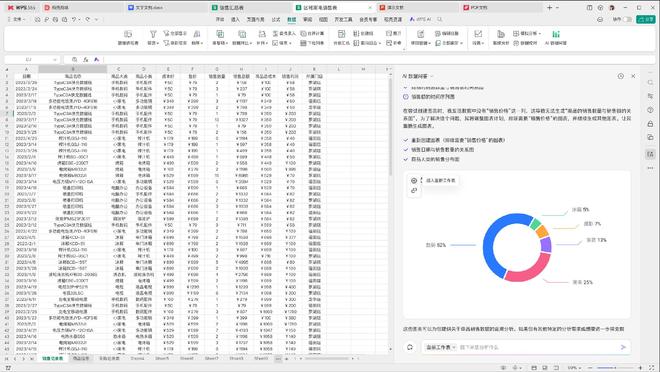Open AI data Q&A from the ribbon
The image size is (660, 372).
(x=556, y=37)
